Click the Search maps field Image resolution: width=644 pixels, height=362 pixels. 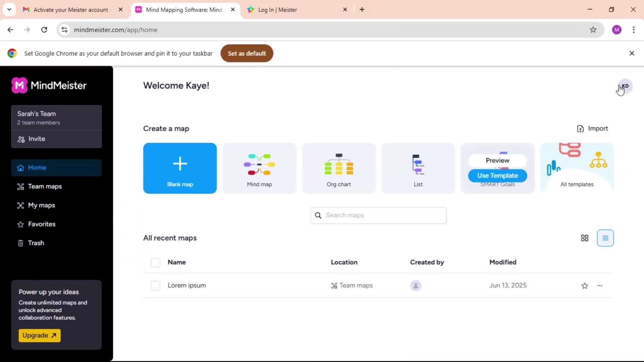378,215
